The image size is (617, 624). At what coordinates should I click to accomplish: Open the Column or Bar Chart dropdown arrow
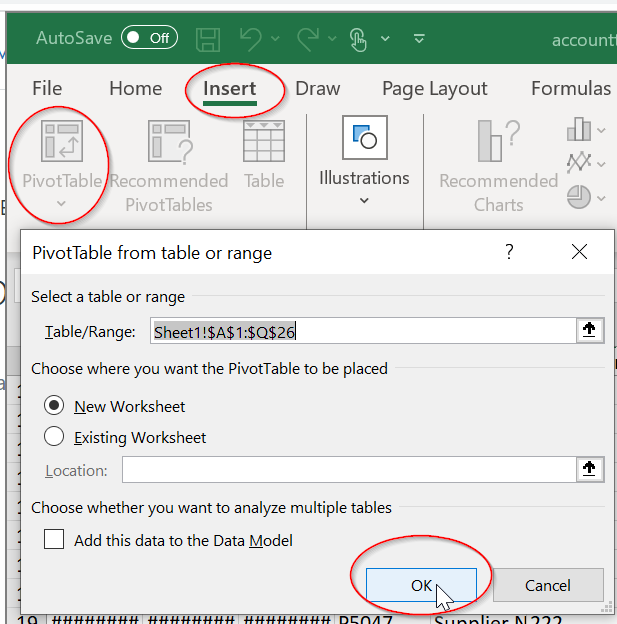(601, 131)
